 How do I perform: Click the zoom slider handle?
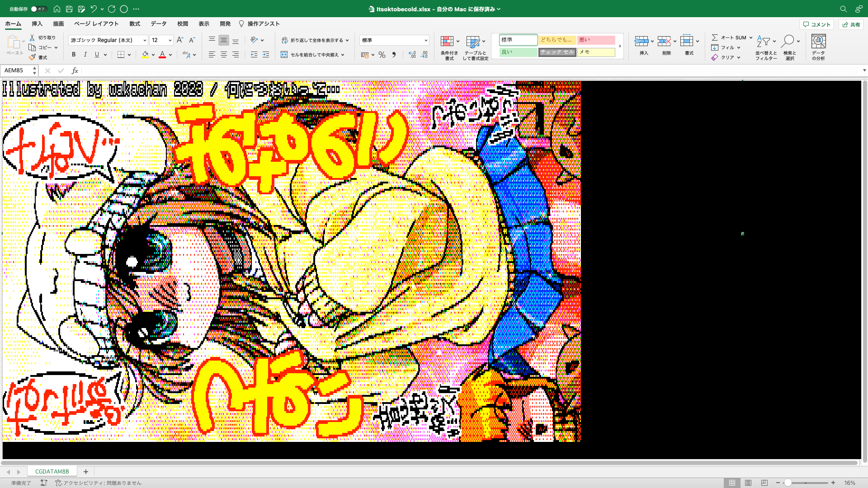(788, 483)
